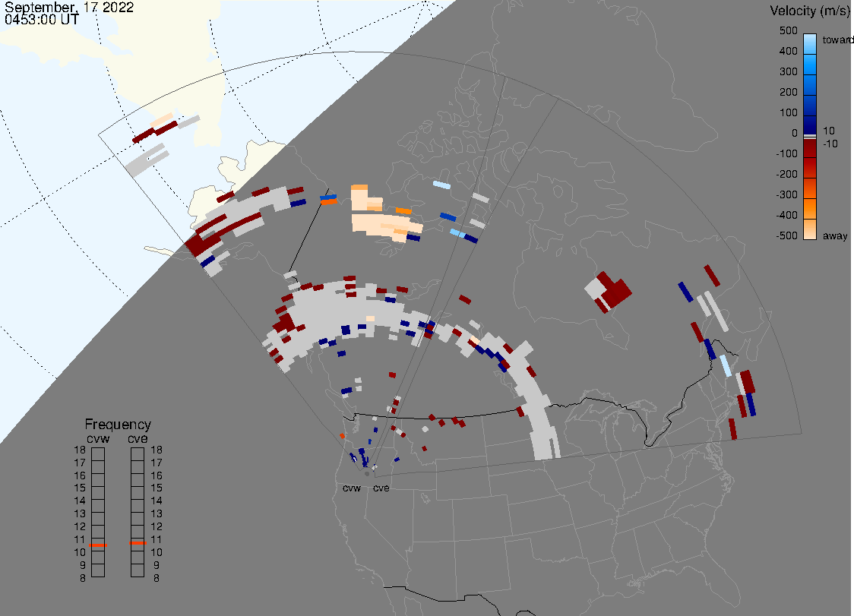Screen dimensions: 854x616
Task: Pick the lightest blue segment at color bar top
Action: click(810, 43)
